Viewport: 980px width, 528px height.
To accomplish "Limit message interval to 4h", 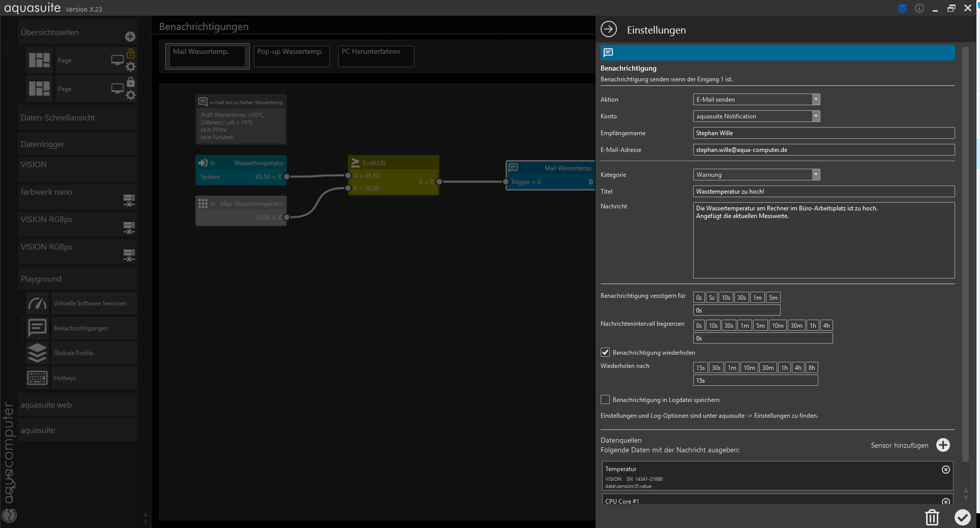I will [x=826, y=326].
